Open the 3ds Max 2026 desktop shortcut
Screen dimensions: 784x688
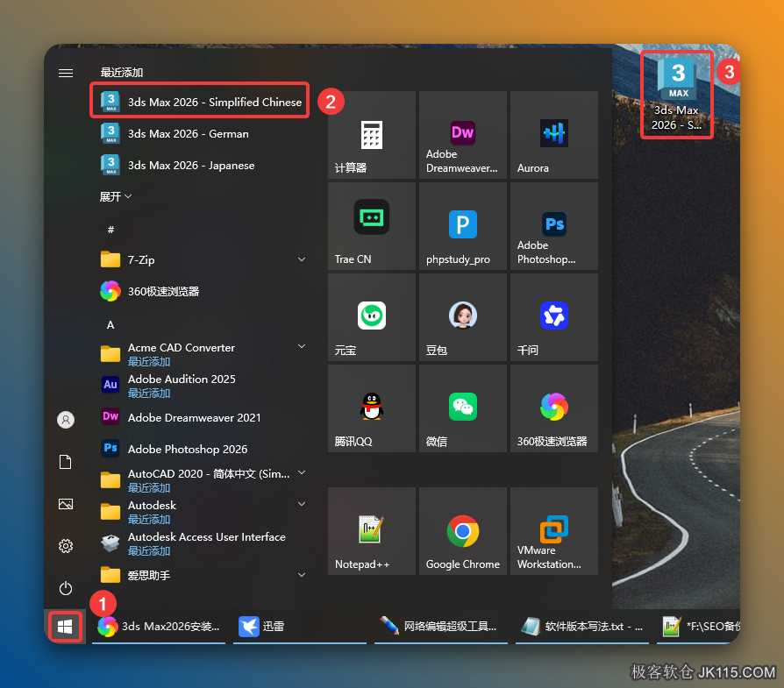[x=678, y=95]
